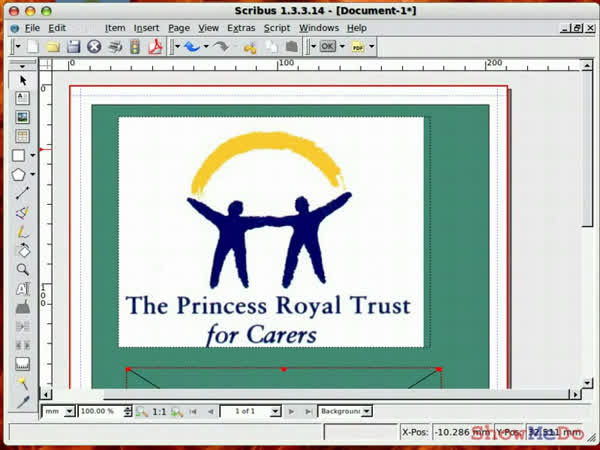Pick the Freehand Line pencil tool
Image resolution: width=600 pixels, height=450 pixels.
[x=23, y=232]
